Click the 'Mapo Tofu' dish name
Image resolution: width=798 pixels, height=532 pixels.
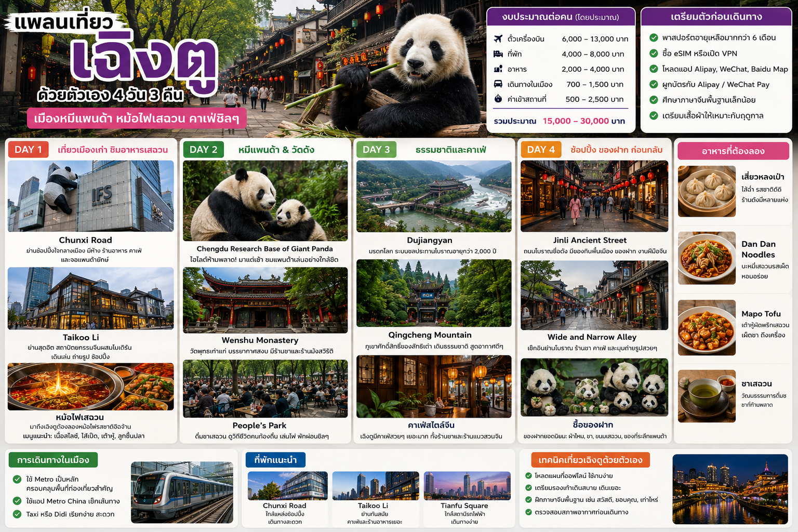(761, 314)
